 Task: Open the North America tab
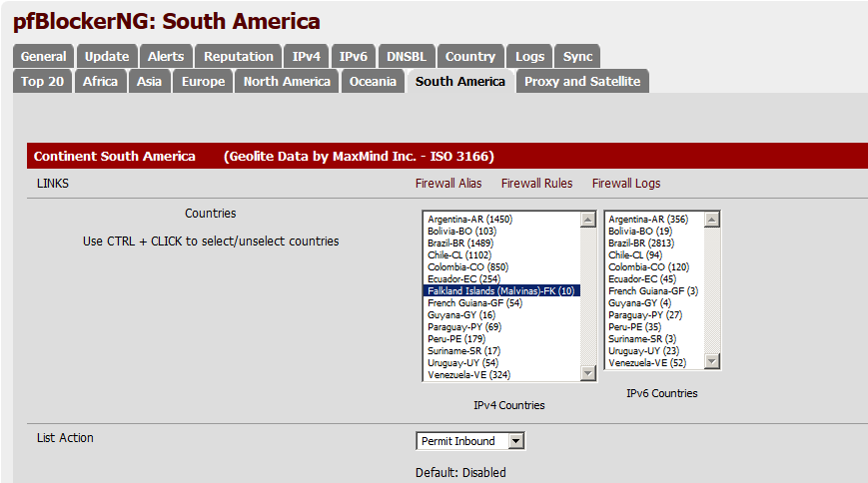287,81
